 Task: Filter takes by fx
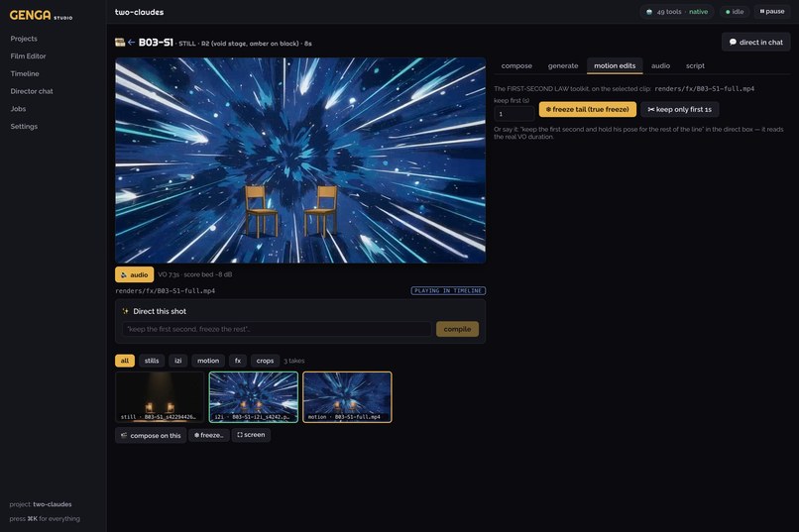tap(238, 361)
